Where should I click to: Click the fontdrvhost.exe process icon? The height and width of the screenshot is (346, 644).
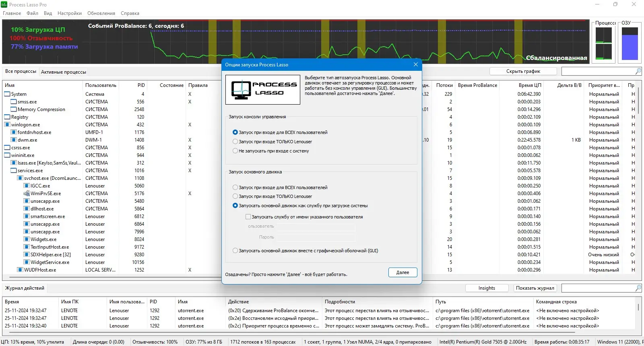(14, 132)
